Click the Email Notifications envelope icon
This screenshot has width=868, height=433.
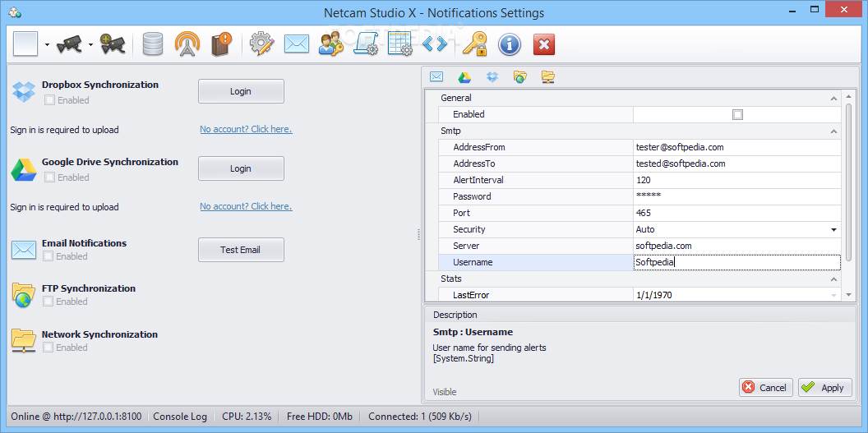24,250
